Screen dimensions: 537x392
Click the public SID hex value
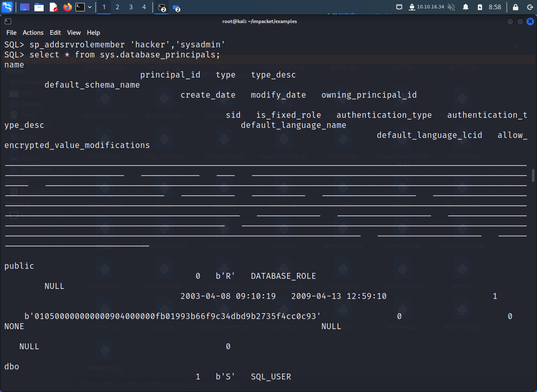coord(173,316)
